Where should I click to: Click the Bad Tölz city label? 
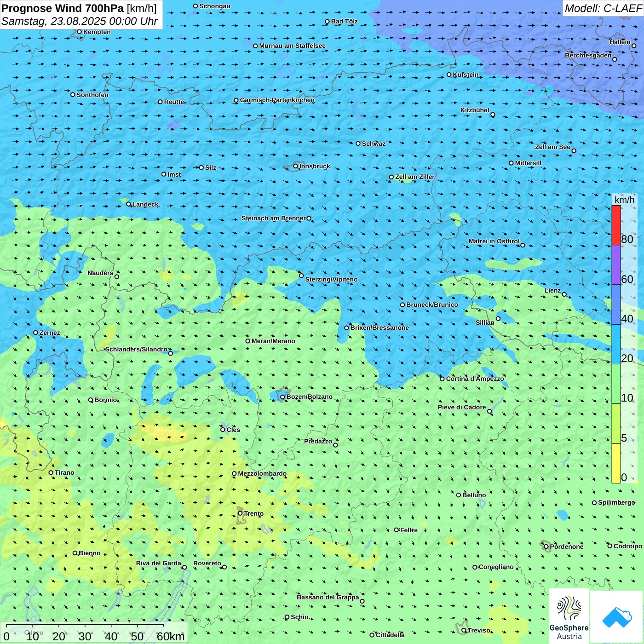345,21
